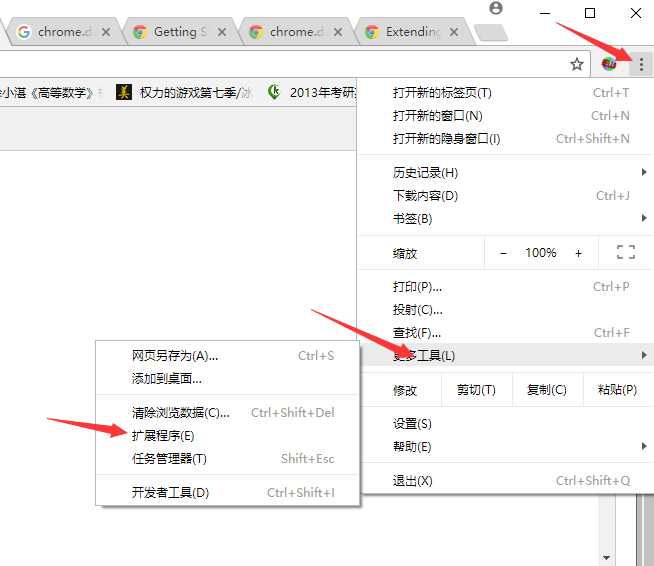
Task: Close the Extending tab
Action: pyautogui.click(x=454, y=32)
